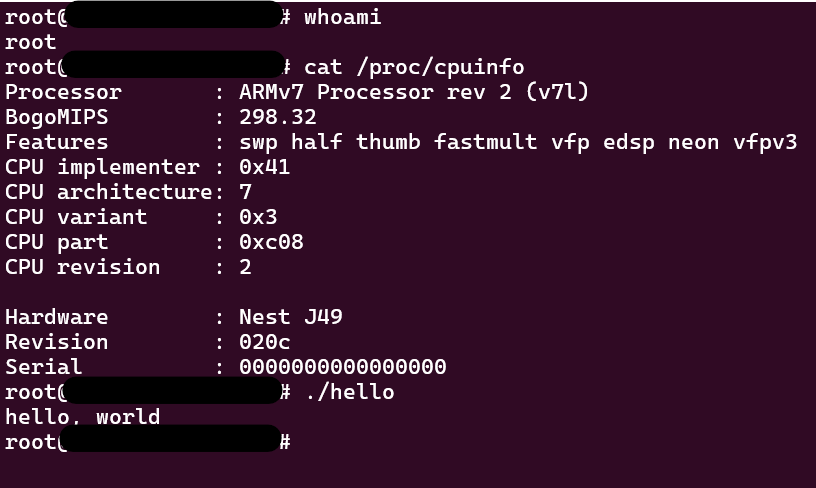Click the CPU part value 0xc08
Screen dimensions: 816x488
tap(271, 242)
